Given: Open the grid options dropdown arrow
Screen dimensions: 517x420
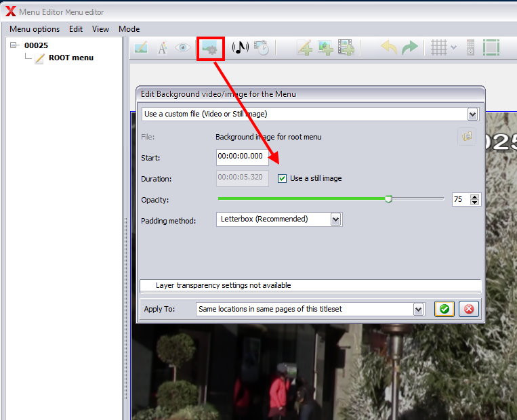Looking at the screenshot, I should [454, 48].
